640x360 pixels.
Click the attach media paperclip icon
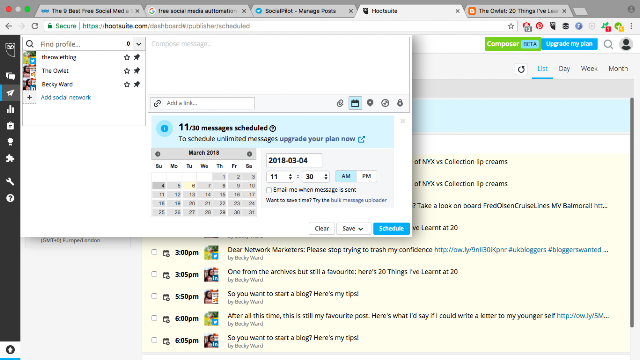[x=340, y=103]
